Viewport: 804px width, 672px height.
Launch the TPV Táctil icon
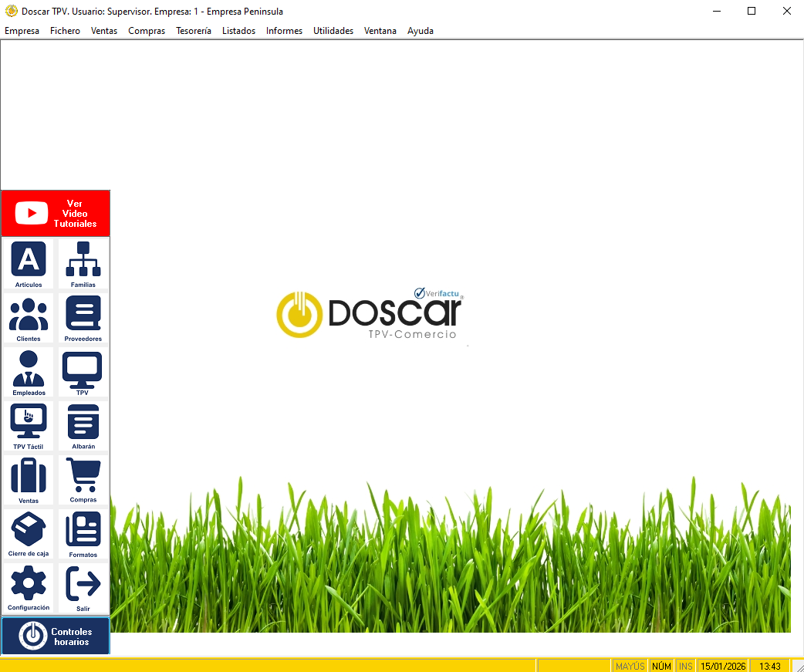(x=29, y=423)
